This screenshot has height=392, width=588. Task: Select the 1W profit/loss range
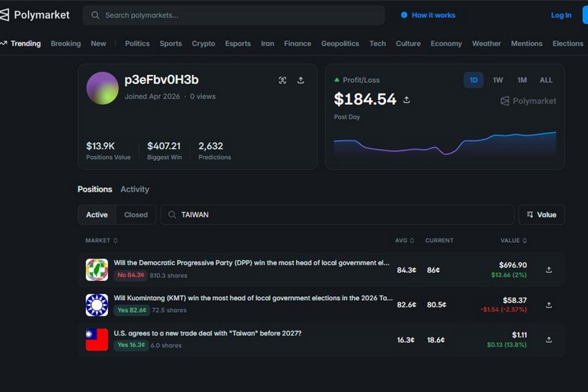497,80
